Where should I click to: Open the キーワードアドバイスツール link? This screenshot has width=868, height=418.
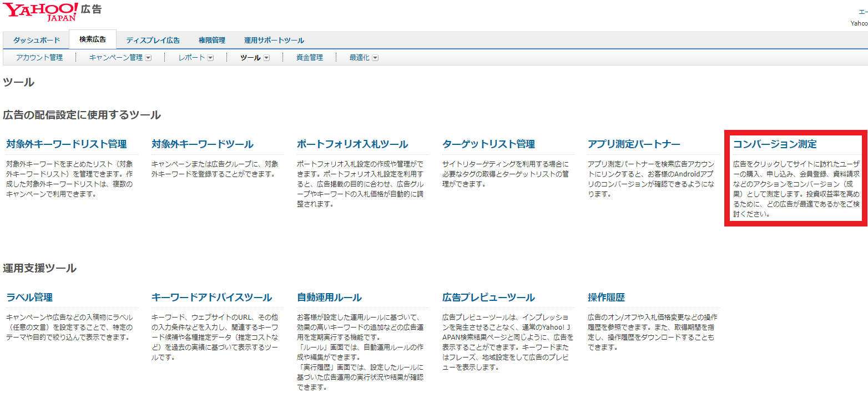211,298
